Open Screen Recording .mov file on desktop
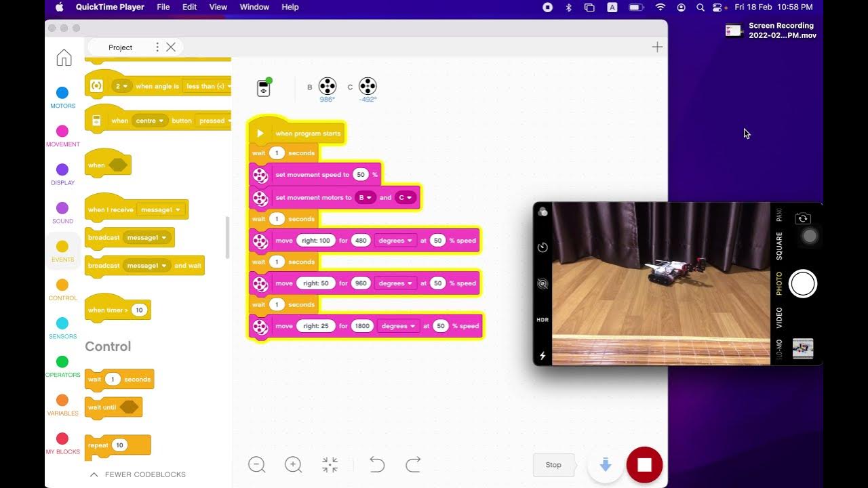Image resolution: width=868 pixels, height=488 pixels. pyautogui.click(x=771, y=30)
